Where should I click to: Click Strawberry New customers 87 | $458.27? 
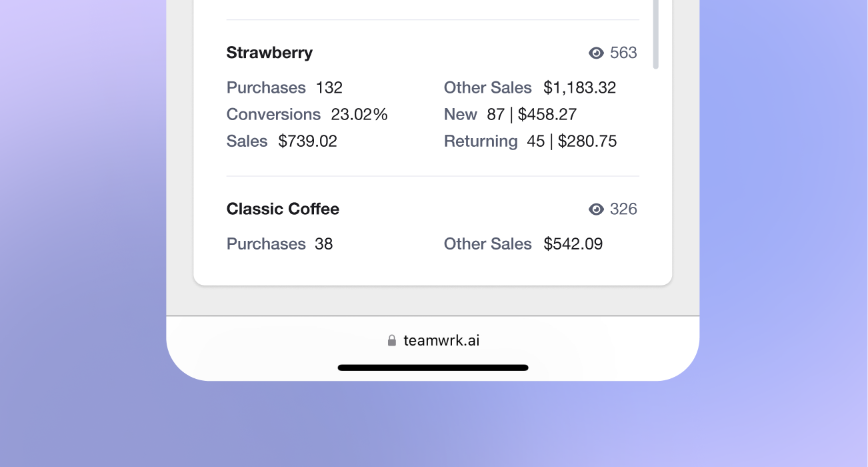pos(532,114)
